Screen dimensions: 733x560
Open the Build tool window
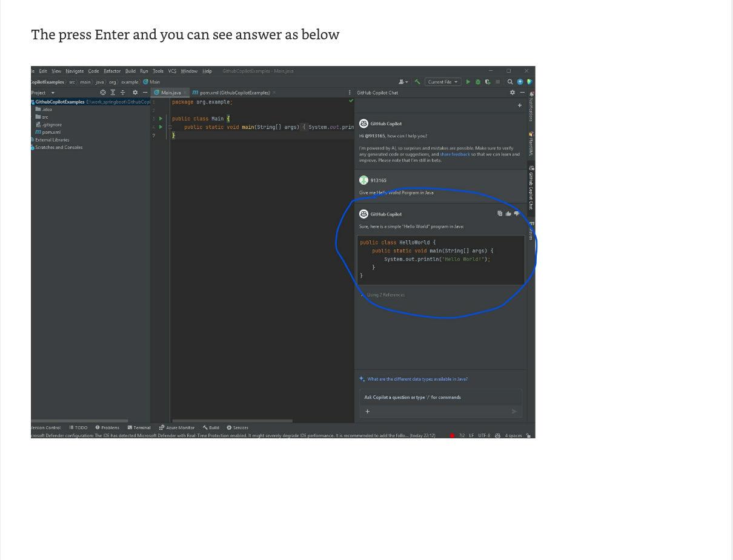(x=211, y=427)
